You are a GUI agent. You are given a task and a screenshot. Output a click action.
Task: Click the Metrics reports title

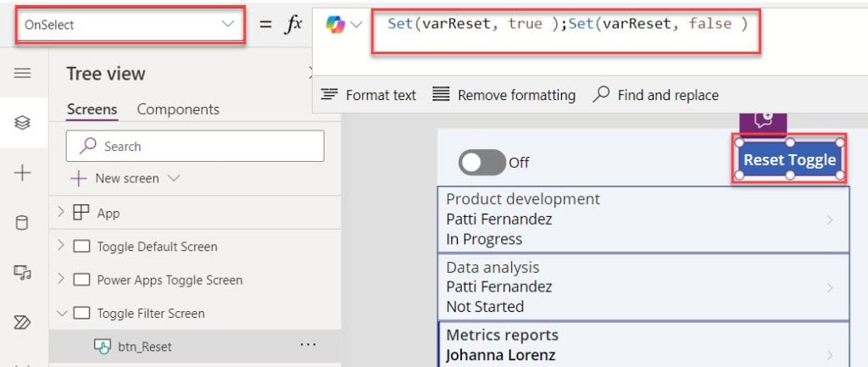502,335
